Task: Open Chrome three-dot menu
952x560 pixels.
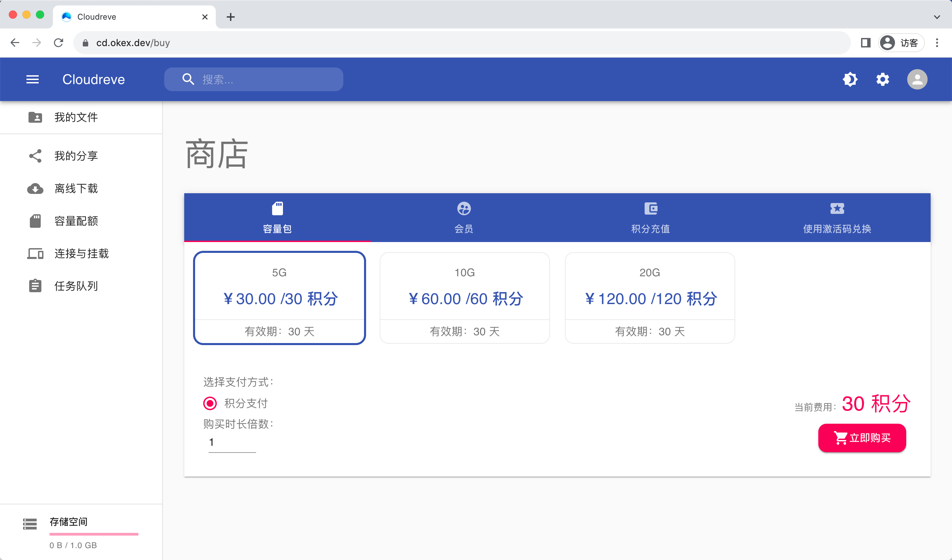Action: (937, 43)
